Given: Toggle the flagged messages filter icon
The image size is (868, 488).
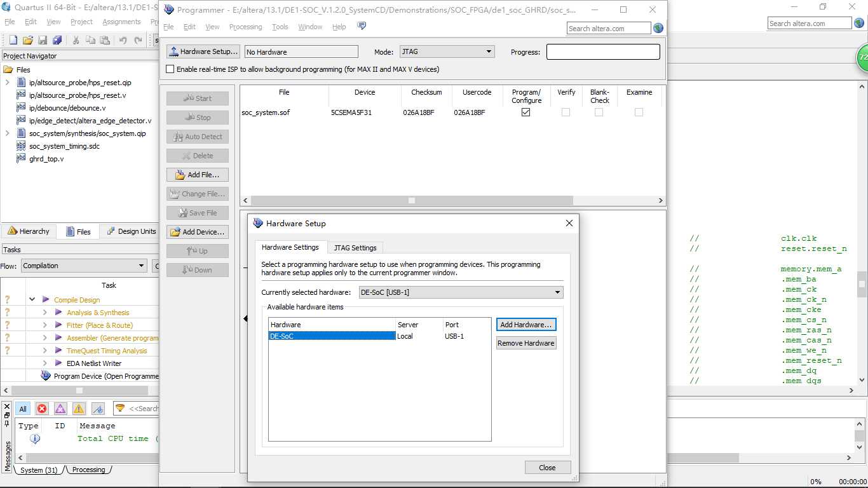Looking at the screenshot, I should (x=98, y=409).
